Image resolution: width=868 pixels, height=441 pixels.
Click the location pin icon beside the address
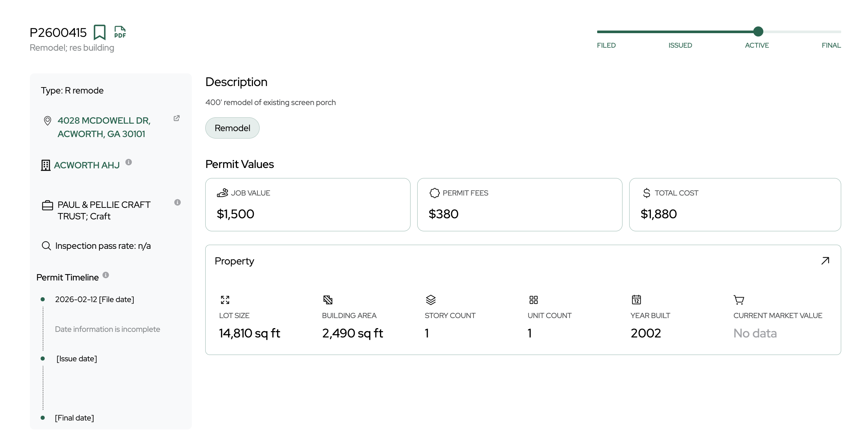tap(47, 121)
